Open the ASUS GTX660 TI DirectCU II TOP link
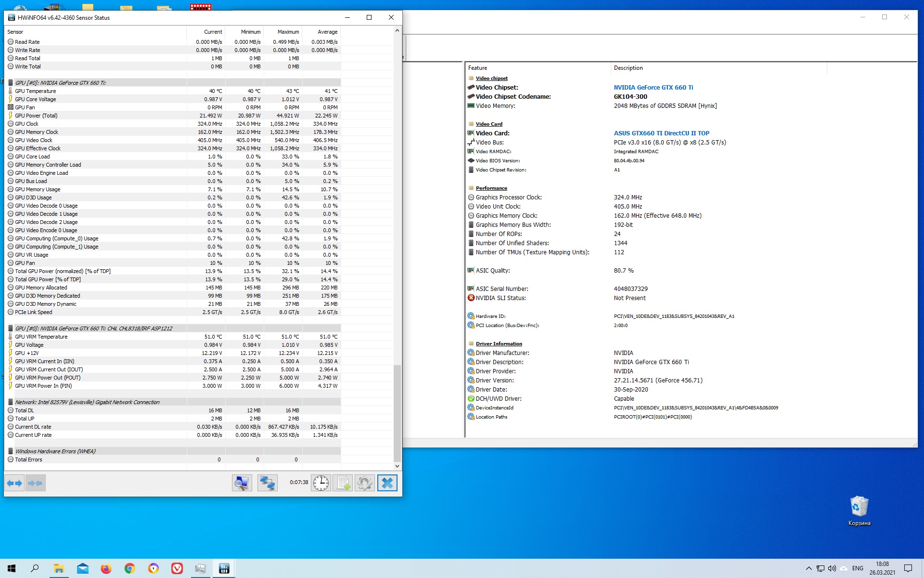 click(661, 133)
